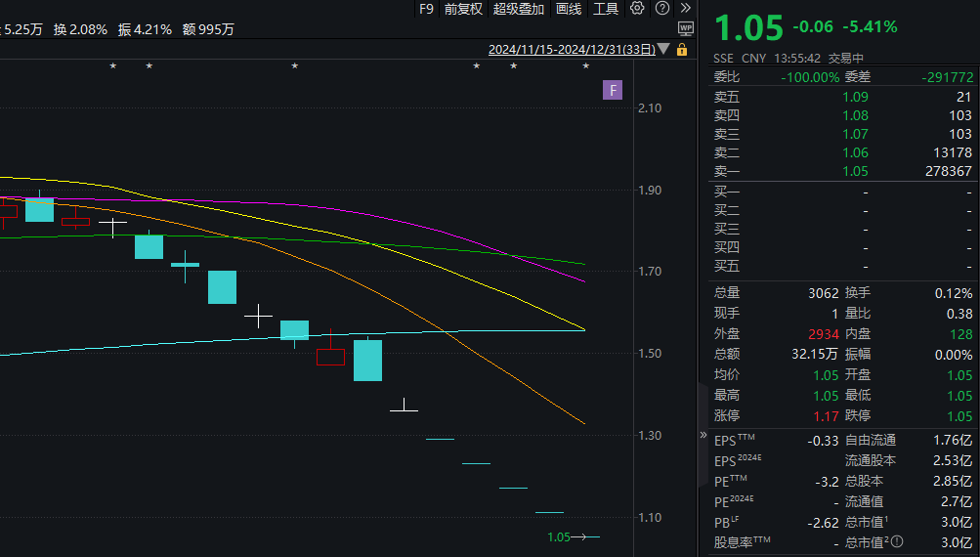Viewport: 980px width, 557px height.
Task: Open the F9 company info button
Action: [x=426, y=9]
